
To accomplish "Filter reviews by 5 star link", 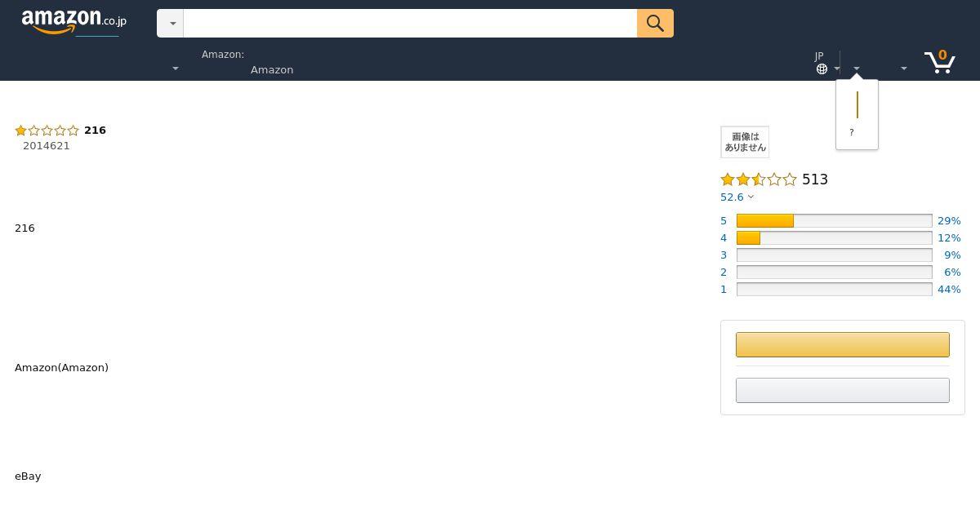I will click(x=724, y=221).
